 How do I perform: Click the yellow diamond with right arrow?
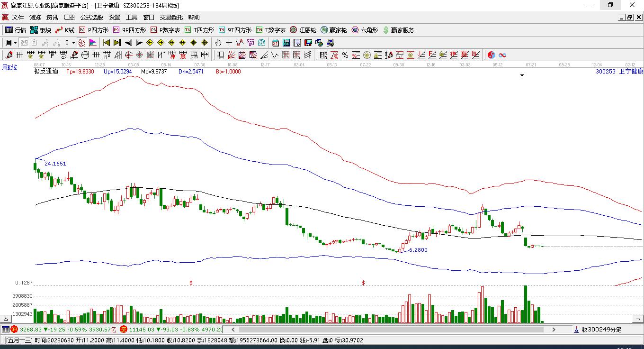tap(161, 43)
